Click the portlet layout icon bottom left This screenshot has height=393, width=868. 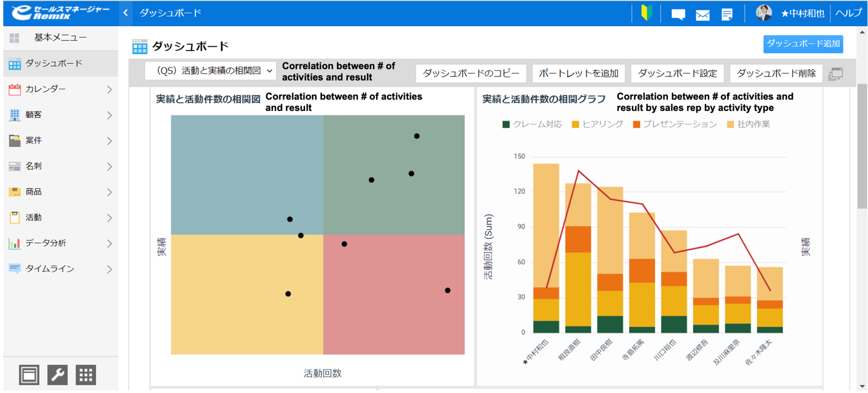[29, 374]
